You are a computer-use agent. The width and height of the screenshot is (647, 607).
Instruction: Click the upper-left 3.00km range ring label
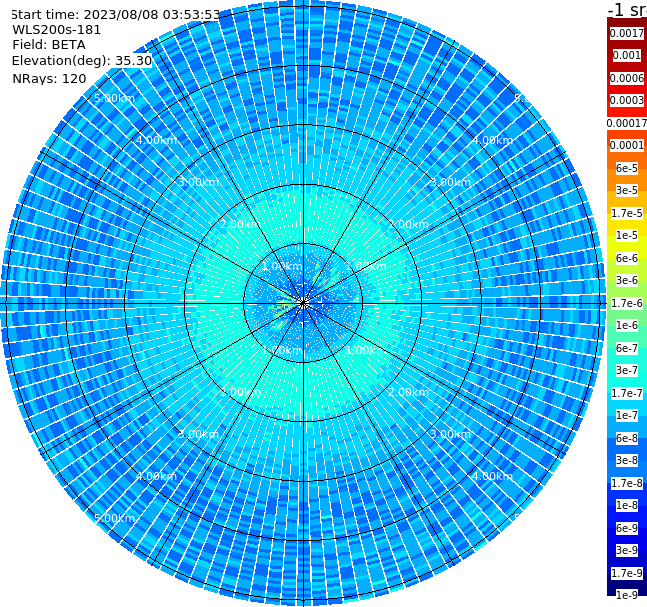pyautogui.click(x=199, y=182)
